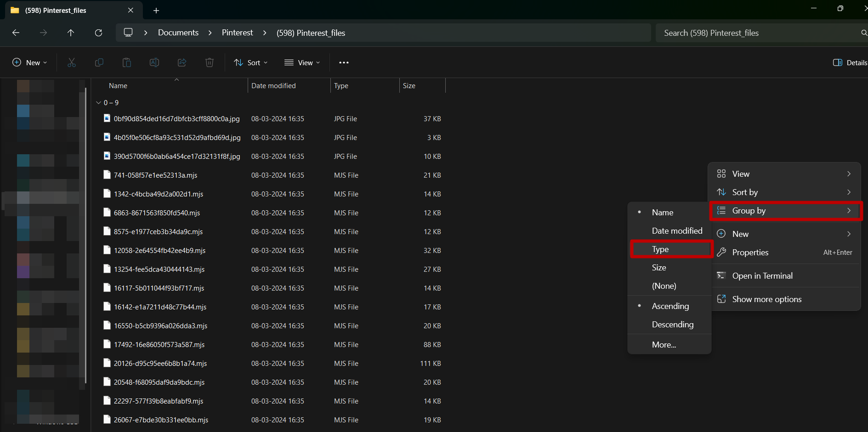
Task: Click the Search (598) Pinterest_files box
Action: (758, 33)
